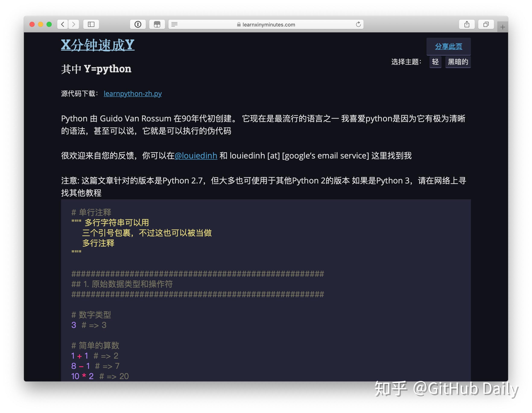Image resolution: width=532 pixels, height=413 pixels.
Task: Click the # 单行注释 comment line
Action: pos(91,212)
